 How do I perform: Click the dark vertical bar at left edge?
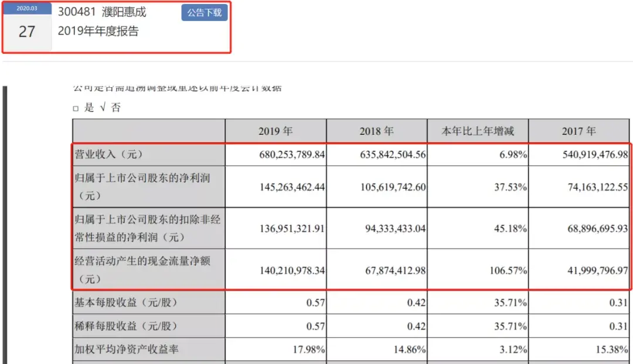[5, 224]
